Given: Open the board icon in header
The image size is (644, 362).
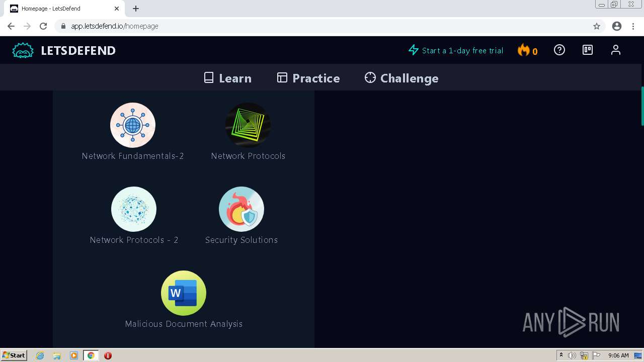Looking at the screenshot, I should 588,50.
